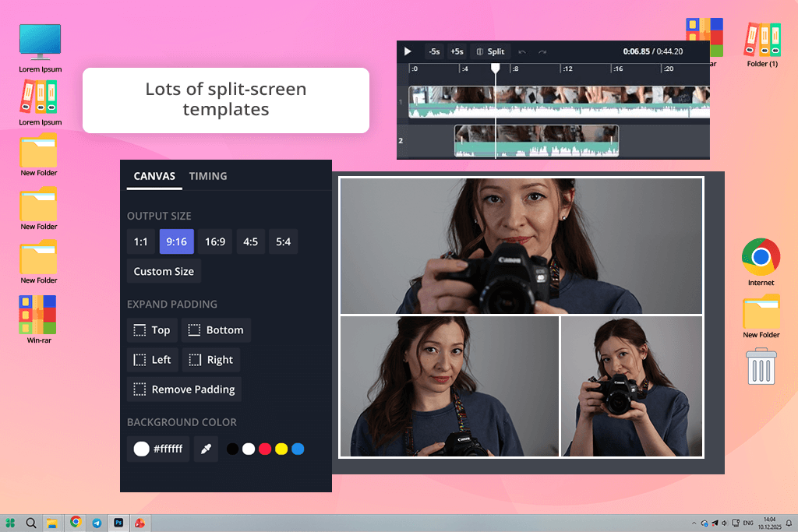Play the video in the timeline

tap(408, 51)
